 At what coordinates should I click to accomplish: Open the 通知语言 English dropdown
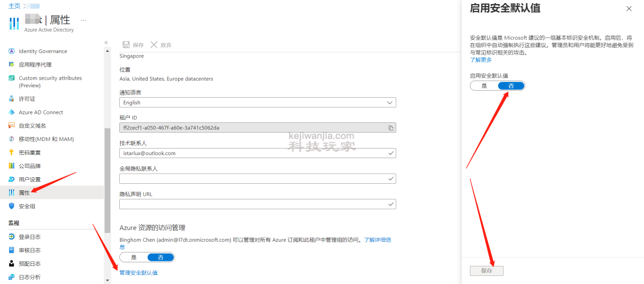(258, 103)
